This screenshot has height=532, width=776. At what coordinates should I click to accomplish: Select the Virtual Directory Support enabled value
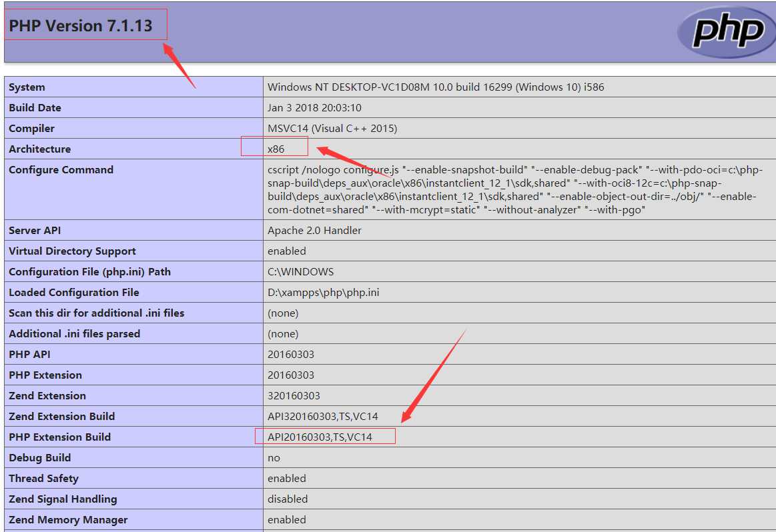286,251
